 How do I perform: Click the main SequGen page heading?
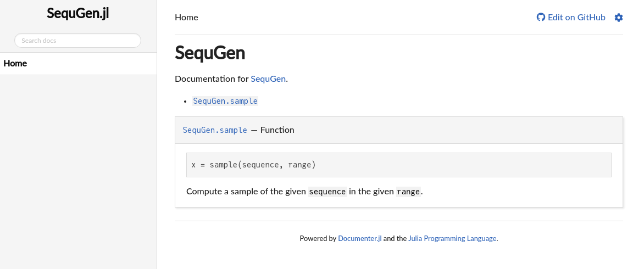(210, 53)
